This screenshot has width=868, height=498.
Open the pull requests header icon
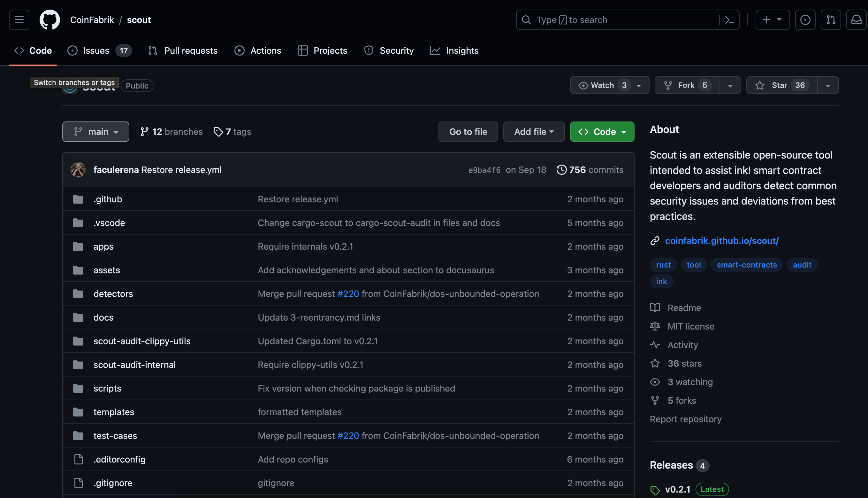point(831,20)
